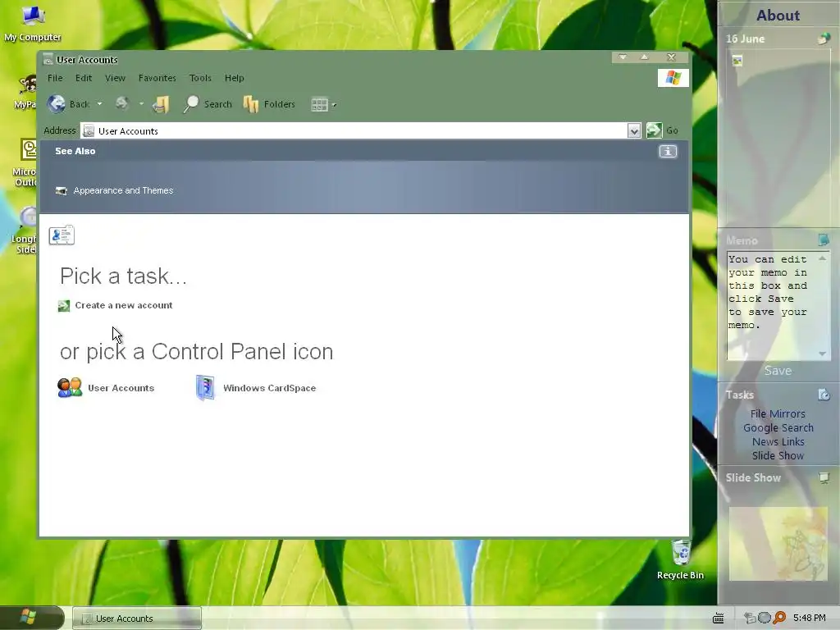Click the Forward navigation arrow icon
Screen dimensions: 840x630
tap(122, 103)
